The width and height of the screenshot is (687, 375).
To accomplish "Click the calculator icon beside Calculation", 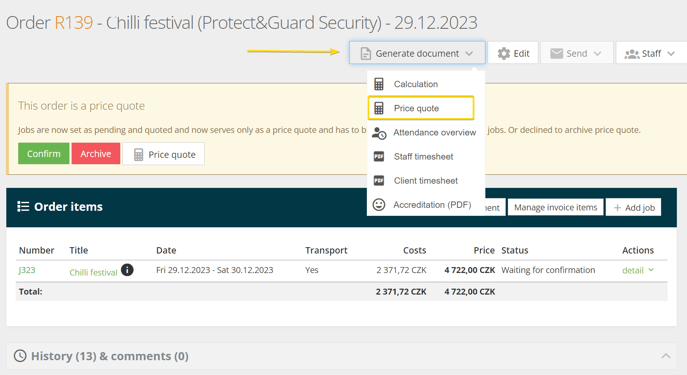I will 379,84.
